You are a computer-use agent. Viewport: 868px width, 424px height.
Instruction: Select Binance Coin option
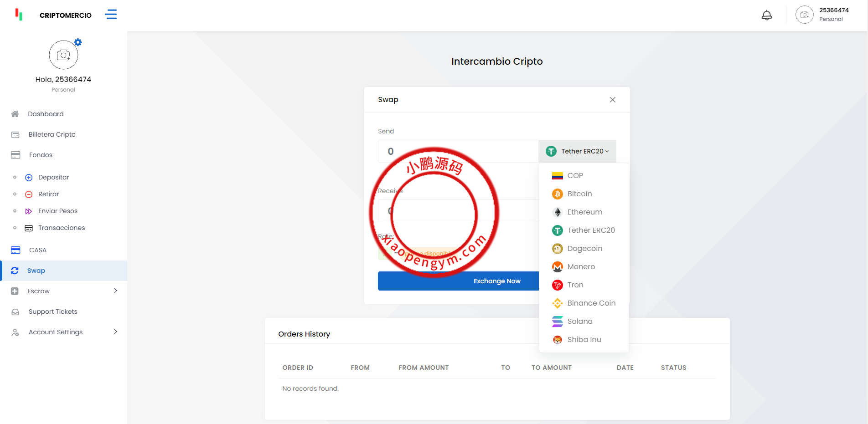click(x=591, y=303)
